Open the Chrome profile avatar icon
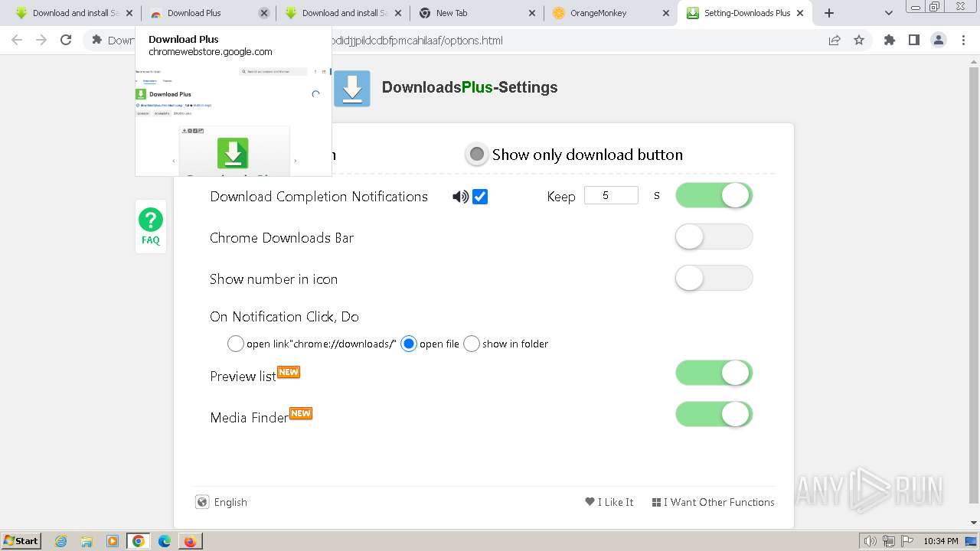The height and width of the screenshot is (551, 980). click(939, 40)
